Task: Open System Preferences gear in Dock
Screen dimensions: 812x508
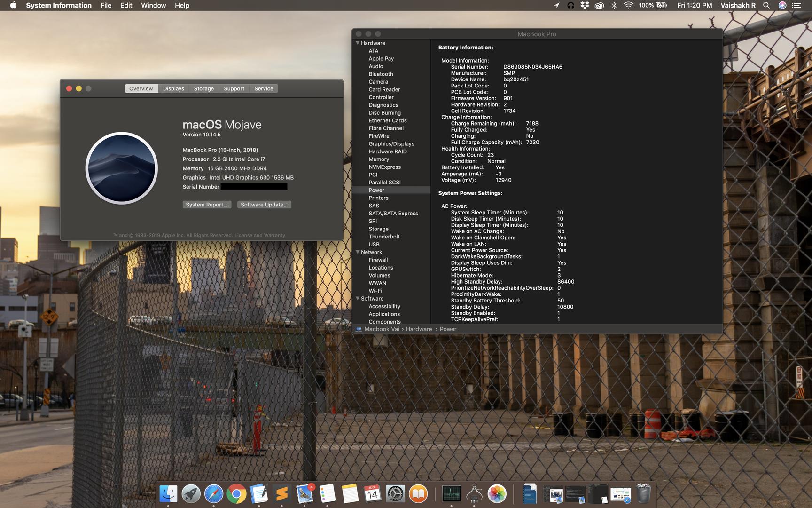Action: point(396,494)
